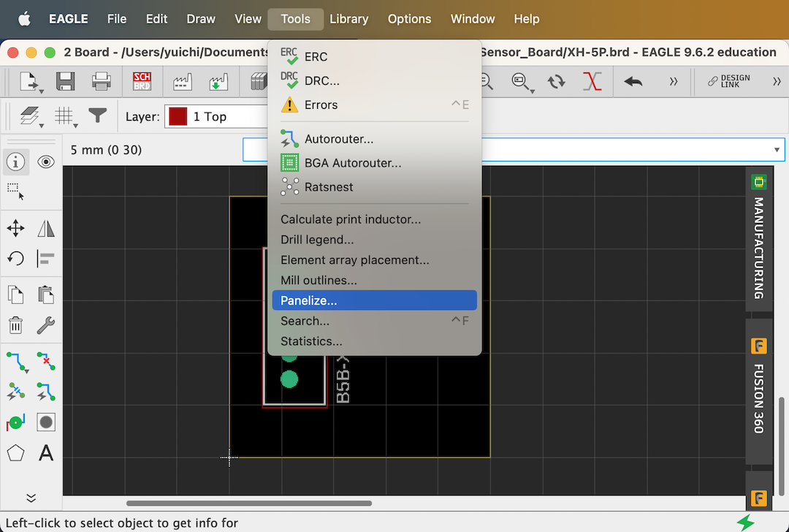Image resolution: width=789 pixels, height=532 pixels.
Task: Click the red Top layer color swatch
Action: pos(178,116)
